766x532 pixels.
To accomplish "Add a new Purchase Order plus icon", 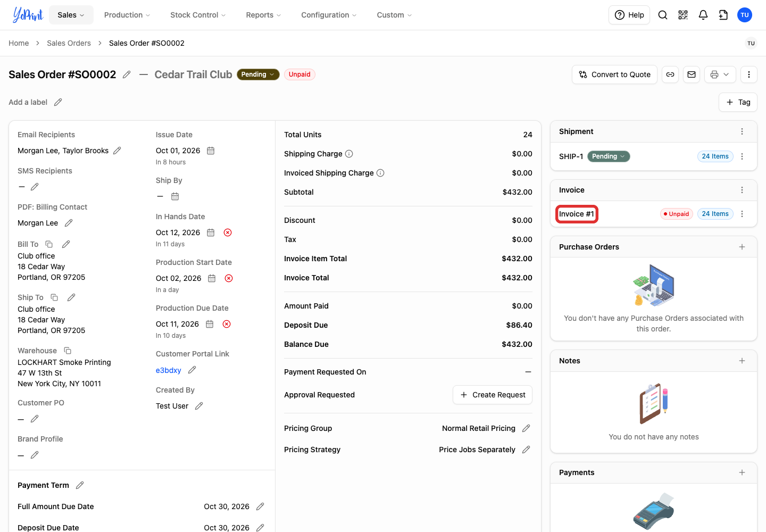I will [742, 247].
